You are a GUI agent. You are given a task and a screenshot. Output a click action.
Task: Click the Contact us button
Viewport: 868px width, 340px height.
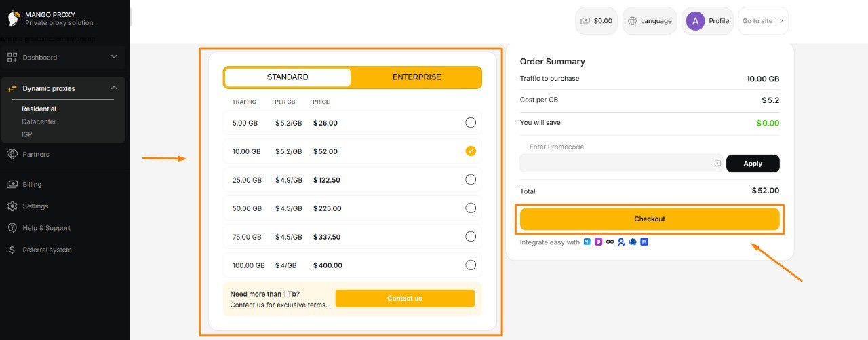[405, 299]
